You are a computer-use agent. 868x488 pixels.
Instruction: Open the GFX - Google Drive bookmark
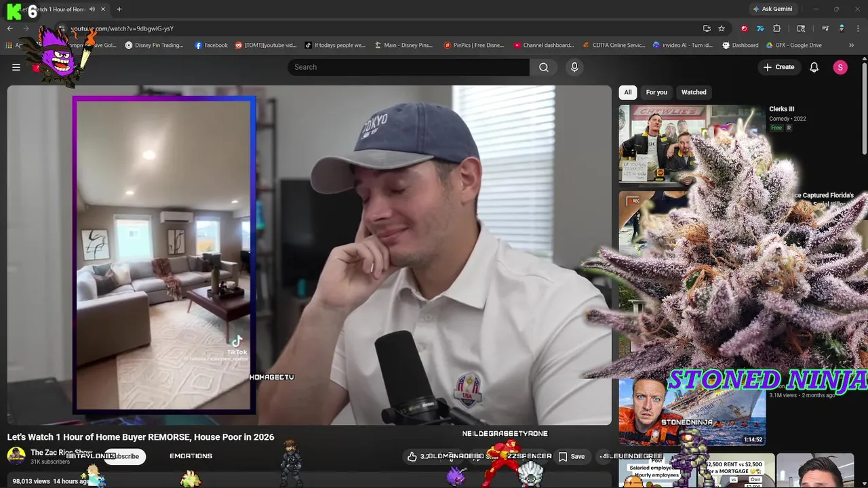(794, 45)
